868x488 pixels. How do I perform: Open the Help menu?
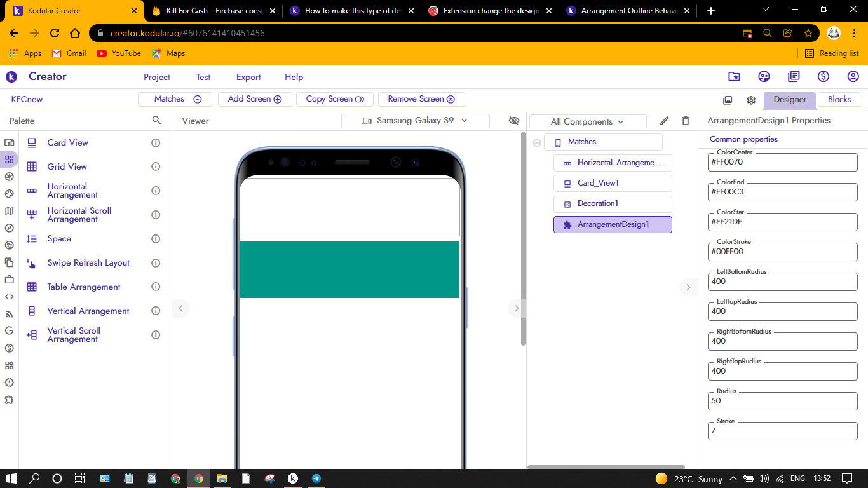pos(294,77)
